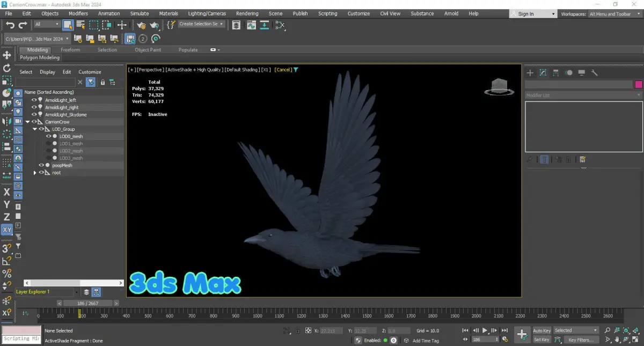Open the selection filter All dropdown
The image size is (644, 346).
(47, 24)
